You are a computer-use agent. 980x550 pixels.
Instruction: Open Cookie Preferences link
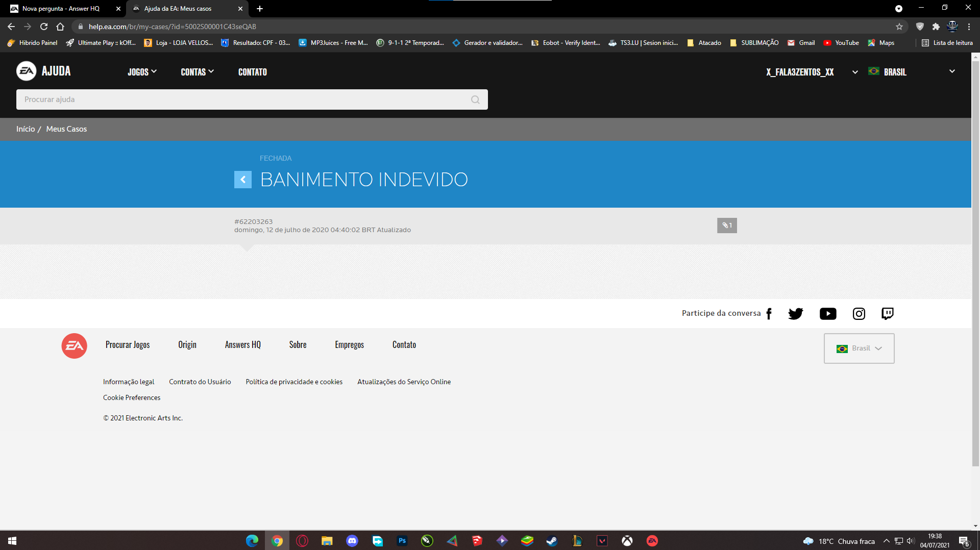132,398
